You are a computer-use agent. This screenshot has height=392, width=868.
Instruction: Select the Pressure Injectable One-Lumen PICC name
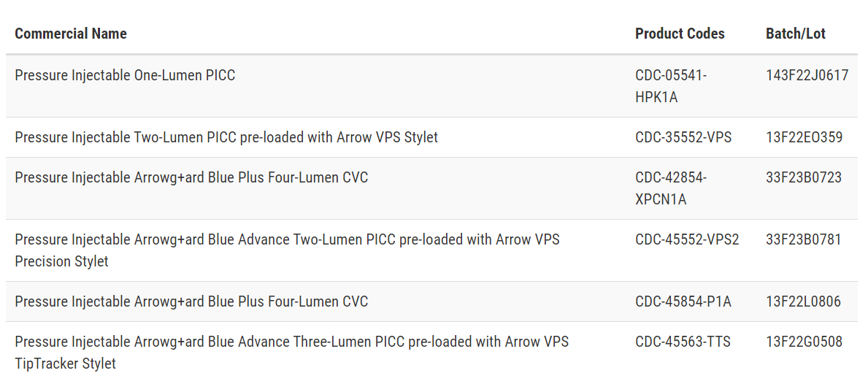(x=125, y=75)
